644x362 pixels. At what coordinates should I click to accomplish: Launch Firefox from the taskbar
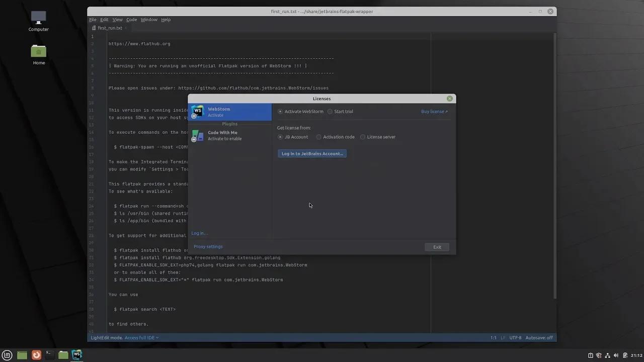(x=36, y=354)
